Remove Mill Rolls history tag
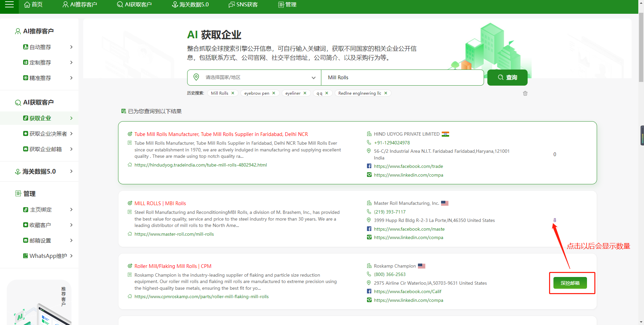This screenshot has width=644, height=325. tap(233, 93)
